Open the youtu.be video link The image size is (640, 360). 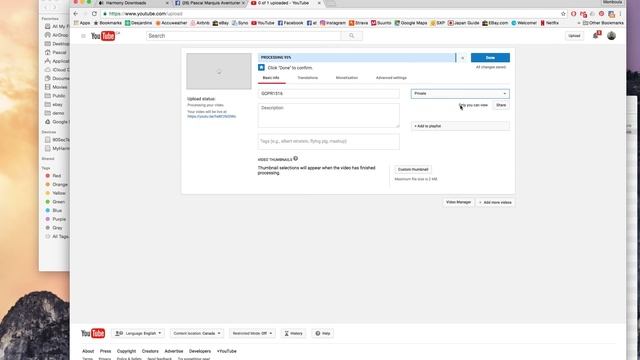click(x=211, y=116)
